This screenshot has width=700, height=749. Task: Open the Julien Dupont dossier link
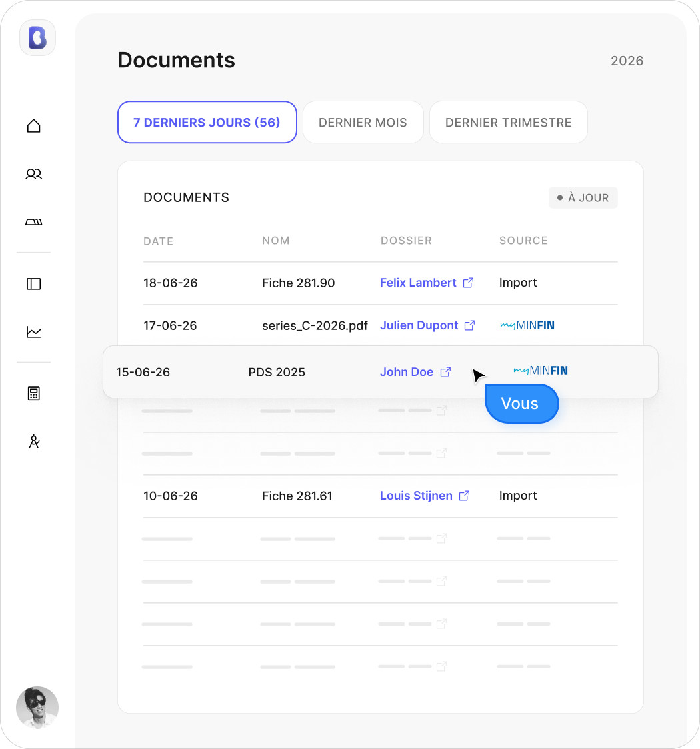click(x=419, y=325)
